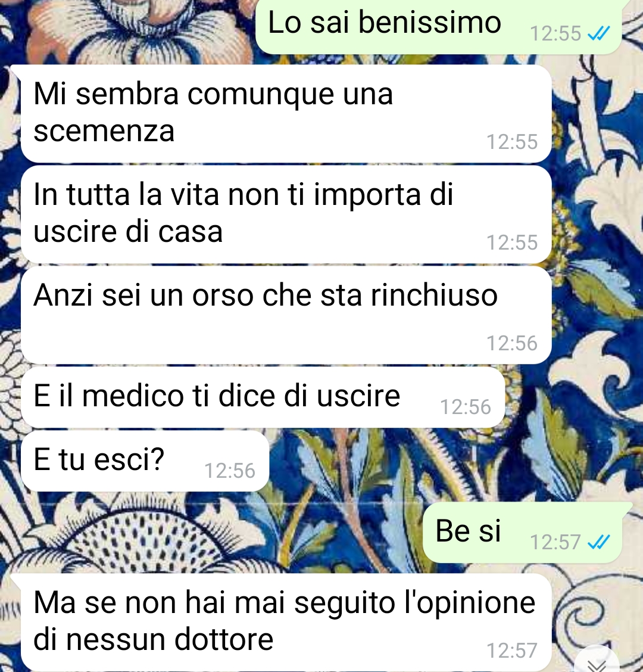643x672 pixels.
Task: Tap the 'E il medico ti dice di uscire' message
Action: pos(263,397)
